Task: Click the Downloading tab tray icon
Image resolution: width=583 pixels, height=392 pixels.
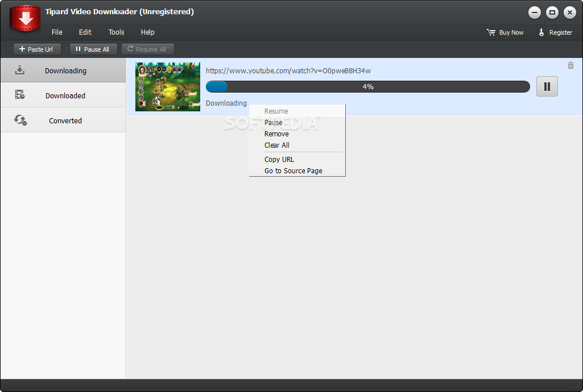Action: (x=20, y=70)
